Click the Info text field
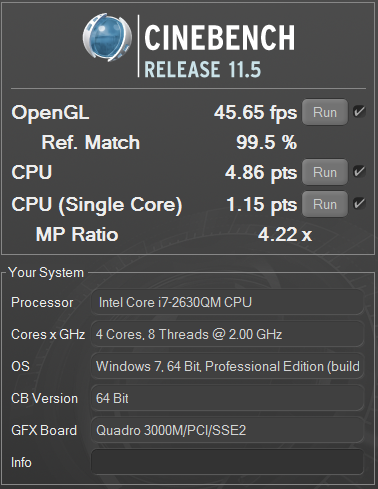This screenshot has height=489, width=378. click(227, 462)
